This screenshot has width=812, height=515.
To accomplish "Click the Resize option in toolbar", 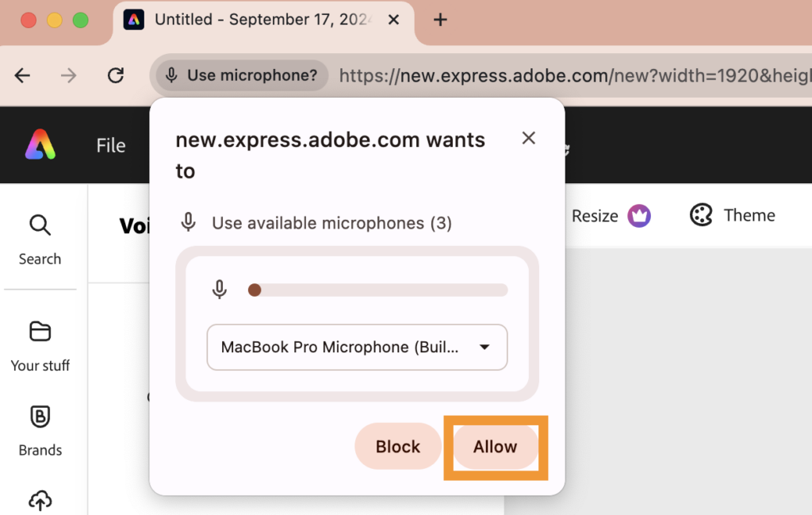I will click(595, 215).
